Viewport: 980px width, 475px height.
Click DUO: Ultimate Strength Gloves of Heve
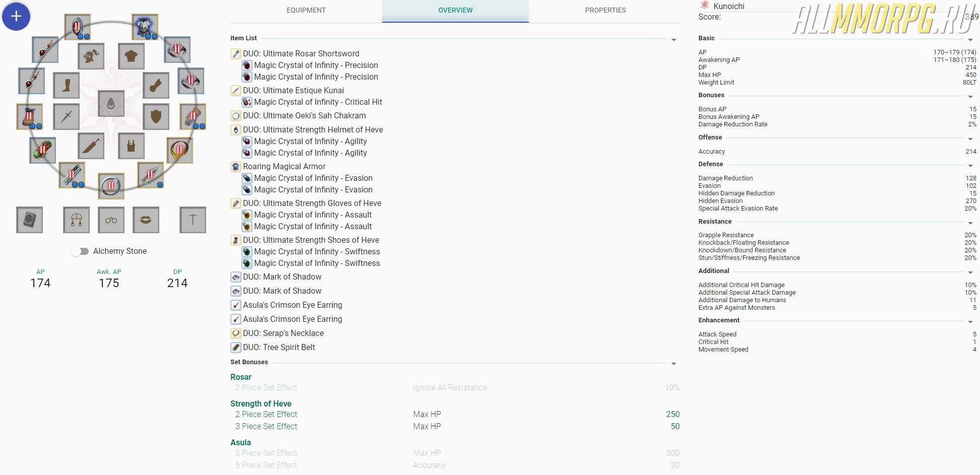[x=312, y=203]
